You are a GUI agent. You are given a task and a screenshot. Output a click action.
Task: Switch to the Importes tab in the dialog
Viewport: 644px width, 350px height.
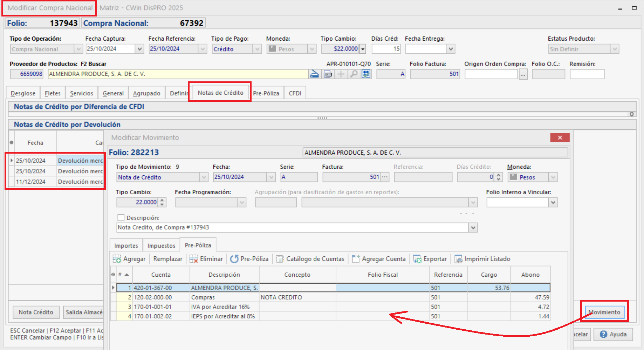click(x=126, y=246)
